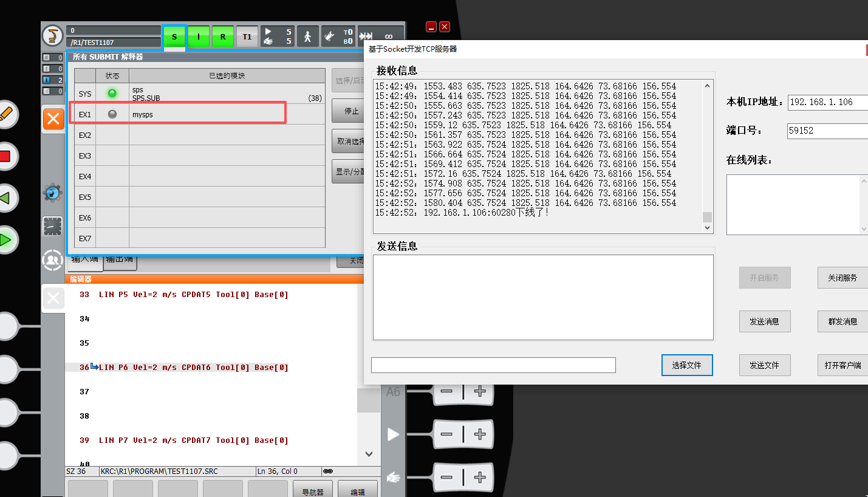Viewport: 868px width, 497px height.
Task: Click the KRC:\R1\PROGRAM\TEST1107.SRC path in status bar
Action: tap(159, 471)
